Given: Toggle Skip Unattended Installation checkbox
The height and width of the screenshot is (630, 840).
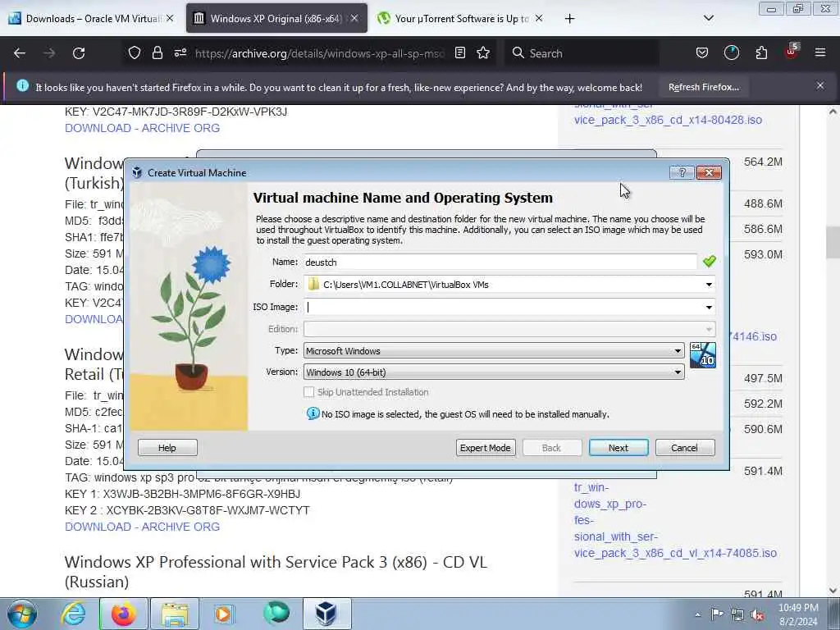Looking at the screenshot, I should click(x=309, y=392).
